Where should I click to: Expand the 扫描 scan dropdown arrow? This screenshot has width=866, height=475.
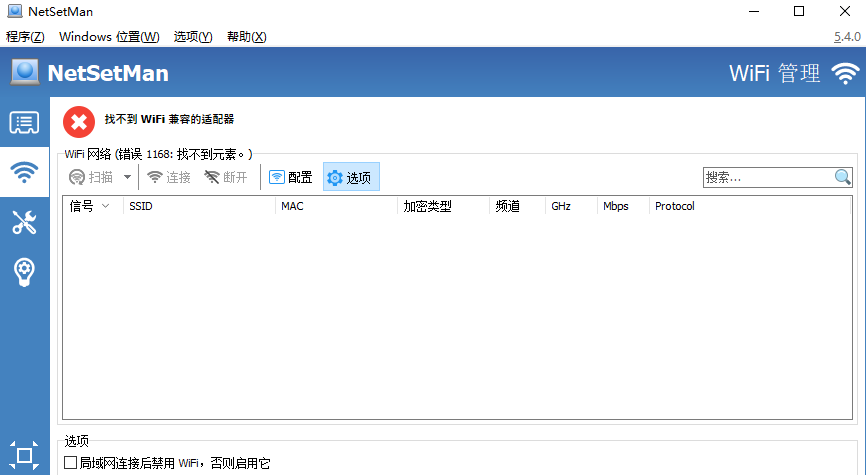coord(127,178)
